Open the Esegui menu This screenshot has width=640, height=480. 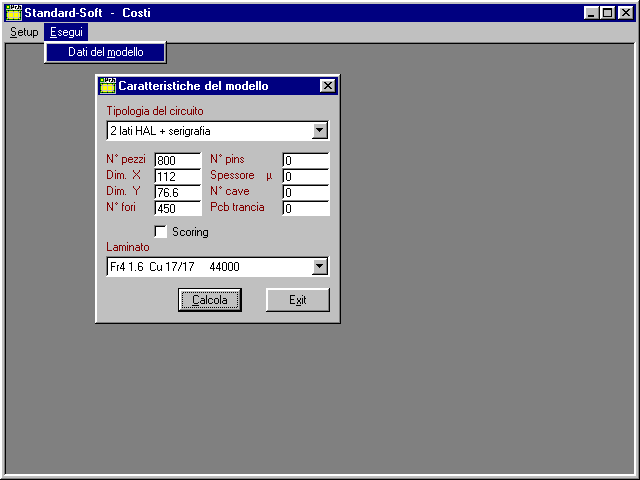click(66, 32)
